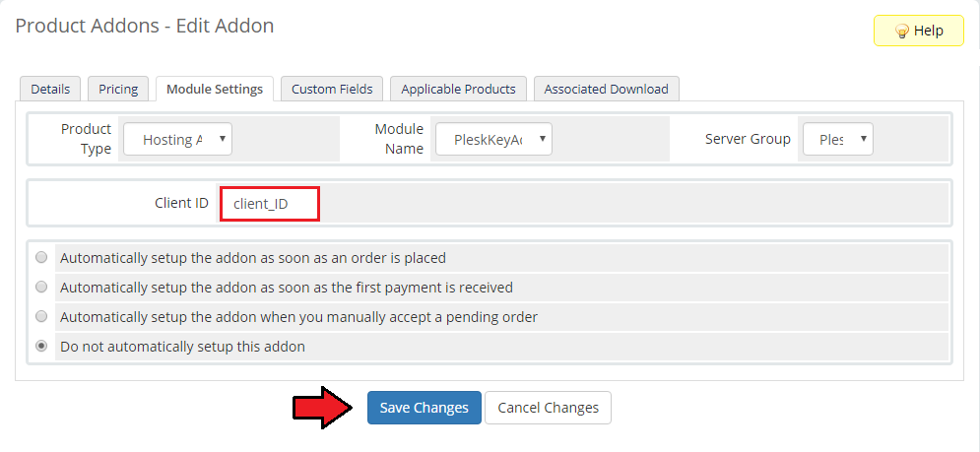The image size is (980, 452).
Task: Go to Applicable Products tab
Action: point(458,89)
